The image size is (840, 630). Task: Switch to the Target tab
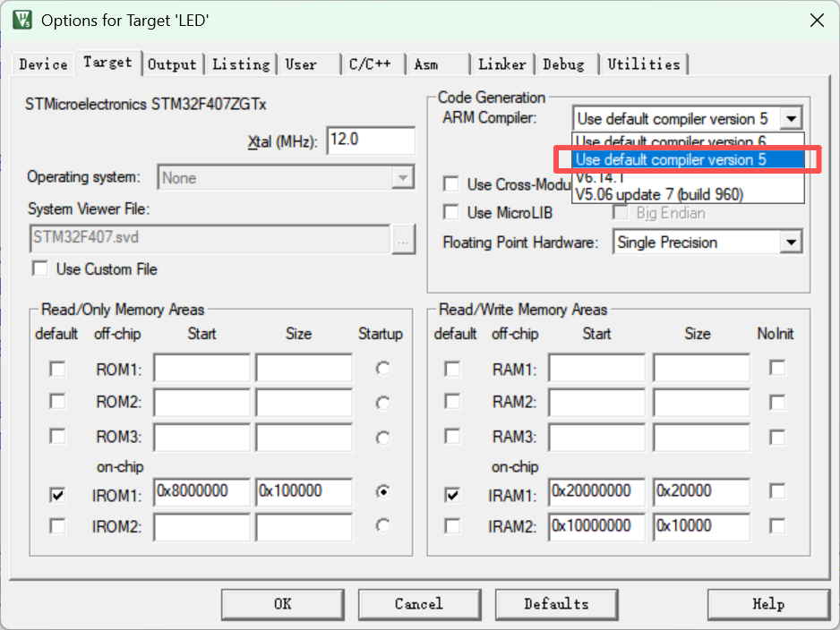[107, 63]
